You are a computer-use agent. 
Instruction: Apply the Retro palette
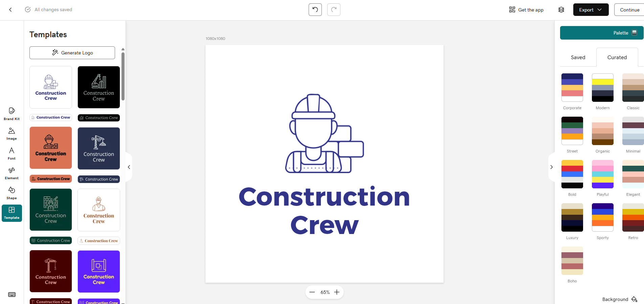point(633,217)
